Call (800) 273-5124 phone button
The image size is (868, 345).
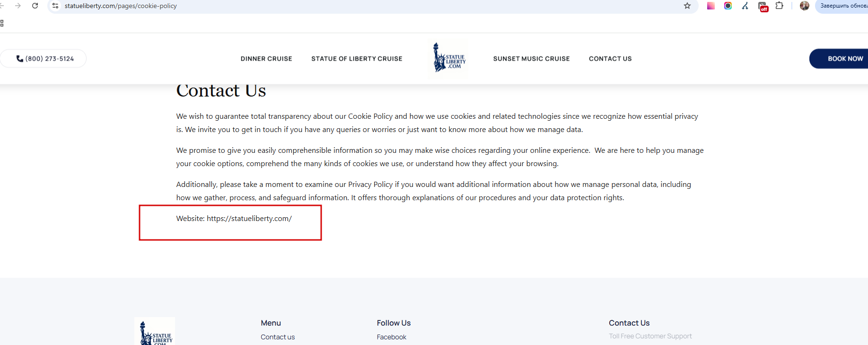pyautogui.click(x=44, y=59)
